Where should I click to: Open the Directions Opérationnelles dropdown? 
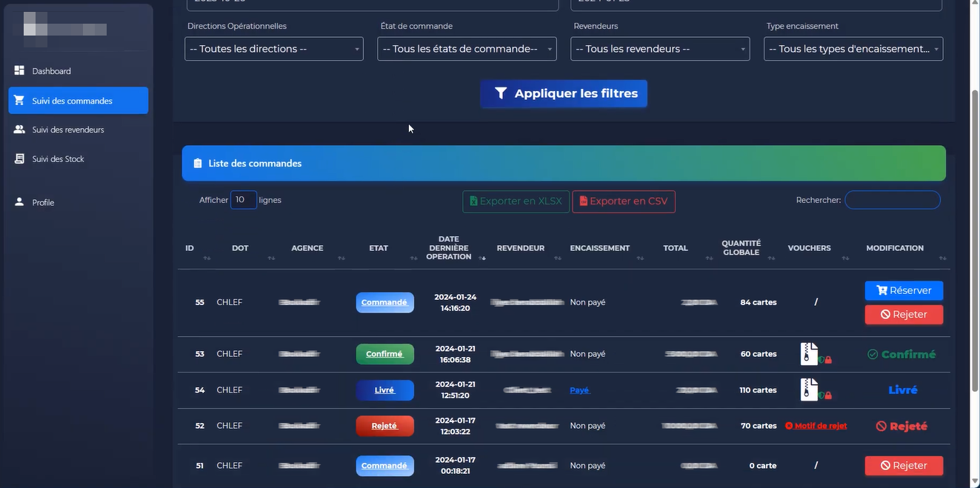click(x=274, y=49)
